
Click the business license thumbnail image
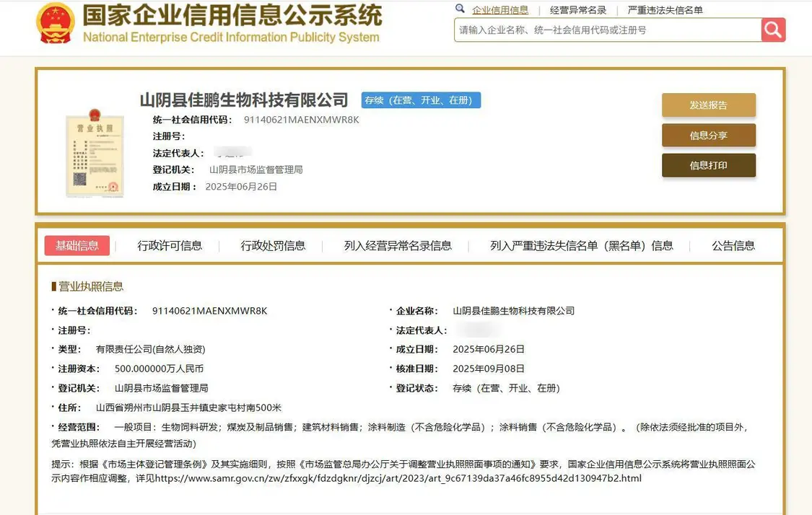[x=93, y=154]
